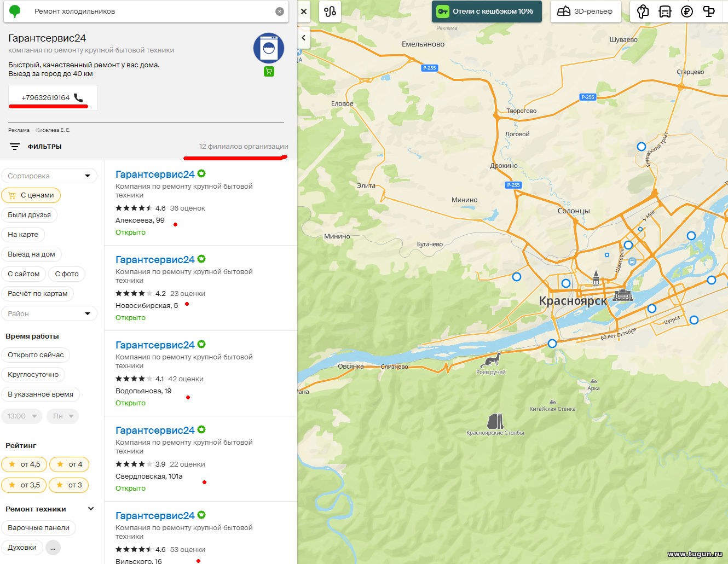
Task: Filter by rating от 4
Action: point(70,464)
